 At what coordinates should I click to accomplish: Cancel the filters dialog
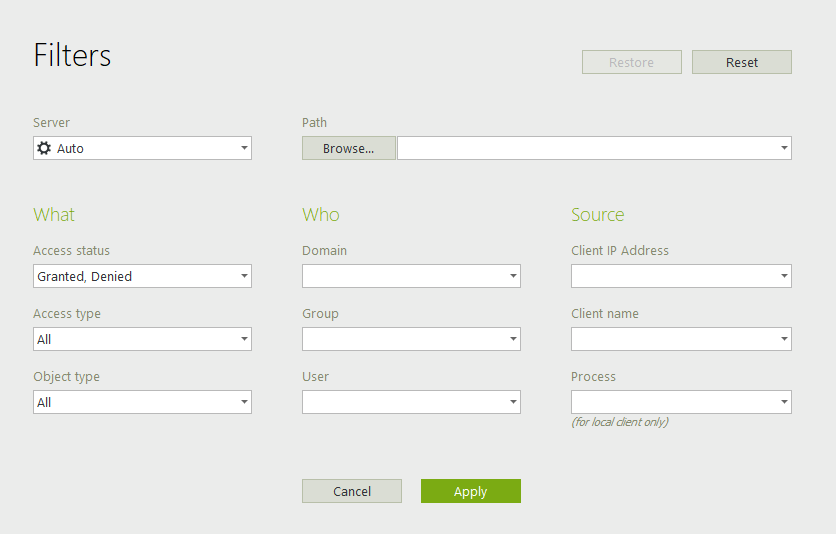click(352, 491)
